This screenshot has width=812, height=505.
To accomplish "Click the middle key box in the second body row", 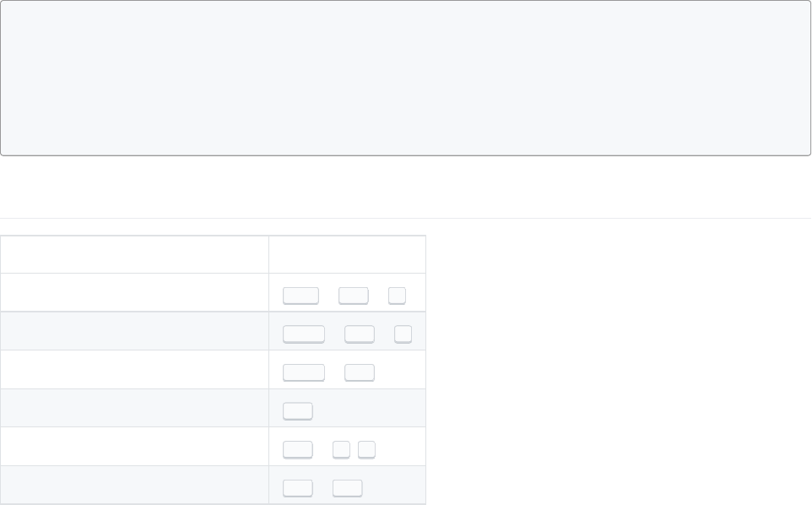I will pyautogui.click(x=360, y=334).
